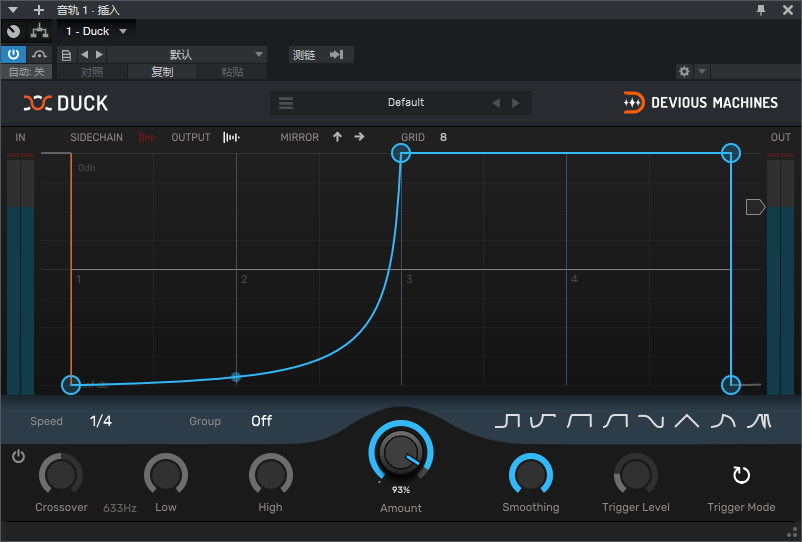Click the sidechain routing arrow icon
The image size is (802, 542).
tap(337, 54)
